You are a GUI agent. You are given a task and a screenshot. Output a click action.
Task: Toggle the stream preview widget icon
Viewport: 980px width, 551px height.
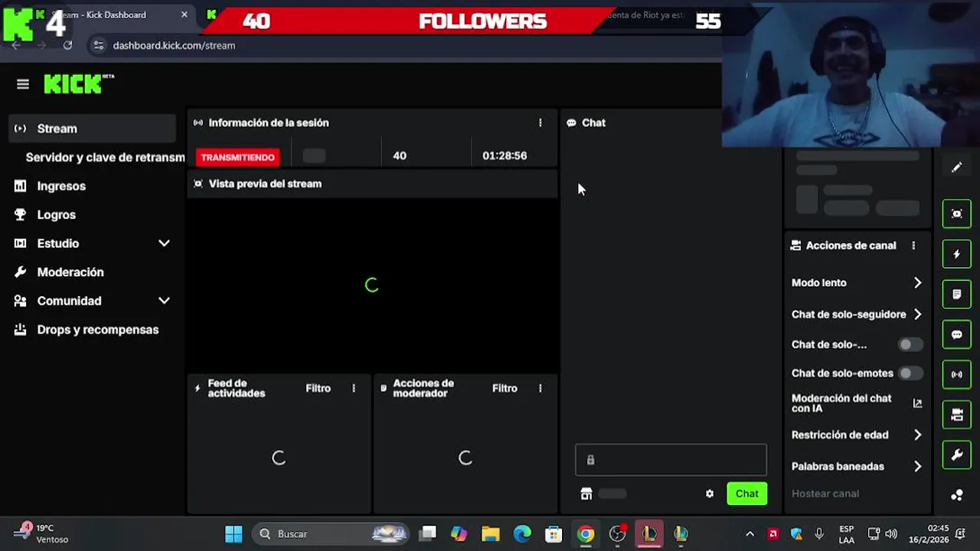[957, 214]
